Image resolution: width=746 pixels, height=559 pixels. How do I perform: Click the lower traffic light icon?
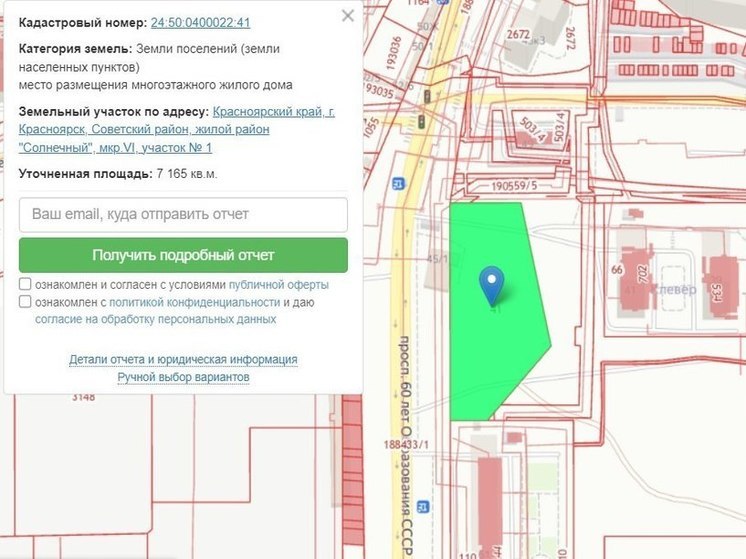[x=422, y=122]
